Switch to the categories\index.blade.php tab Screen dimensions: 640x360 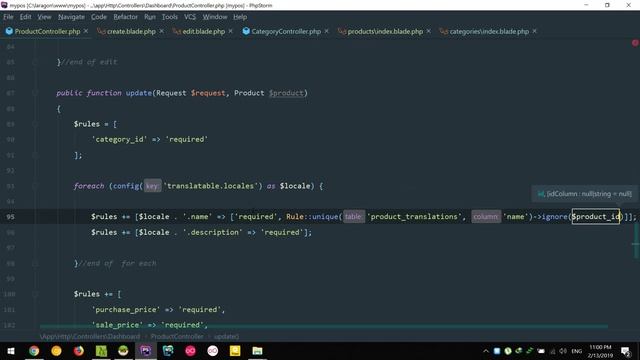pyautogui.click(x=489, y=31)
